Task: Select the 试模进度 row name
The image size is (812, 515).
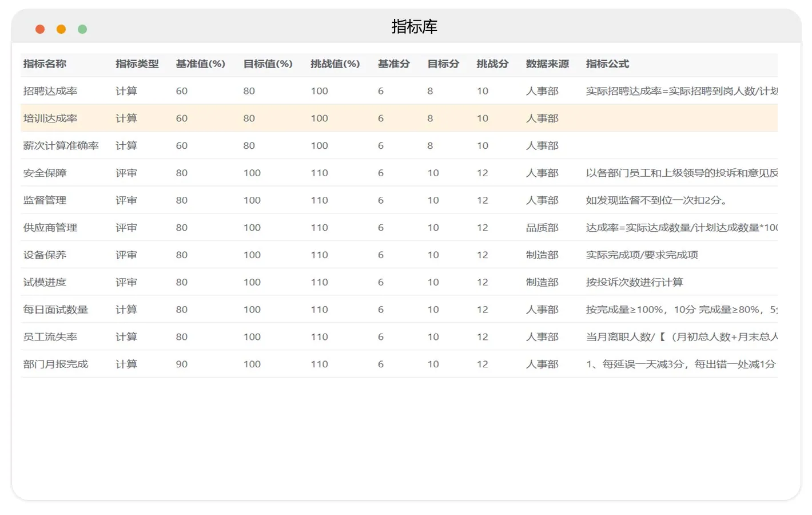Action: point(45,282)
